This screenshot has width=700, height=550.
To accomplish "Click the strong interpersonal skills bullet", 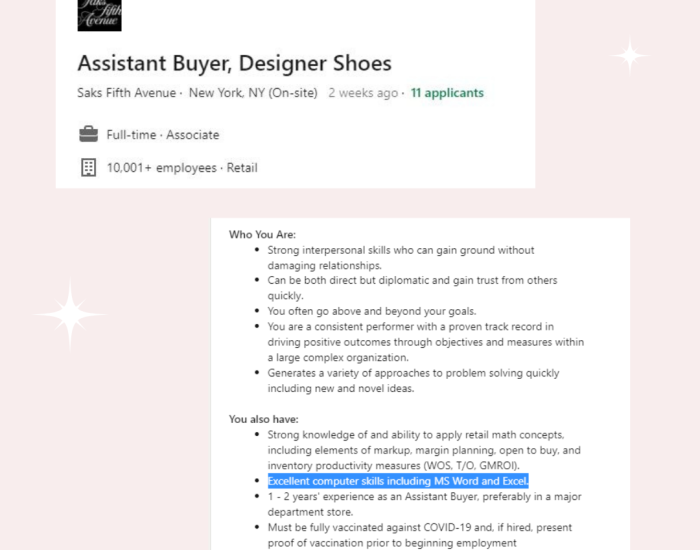I will 401,258.
